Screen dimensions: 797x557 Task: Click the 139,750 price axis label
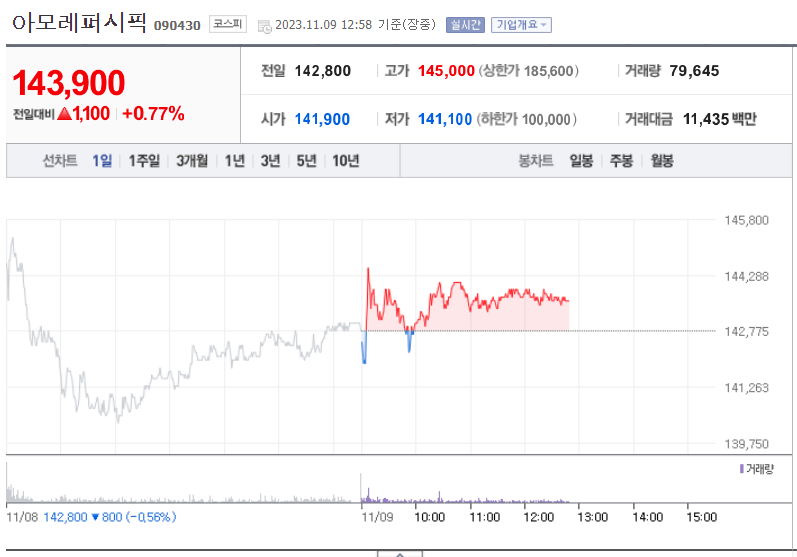click(x=746, y=444)
